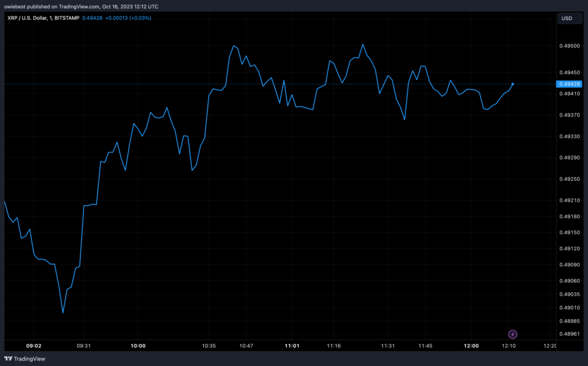Click the 11:16 time axis label
This screenshot has height=366, width=588.
tap(334, 346)
